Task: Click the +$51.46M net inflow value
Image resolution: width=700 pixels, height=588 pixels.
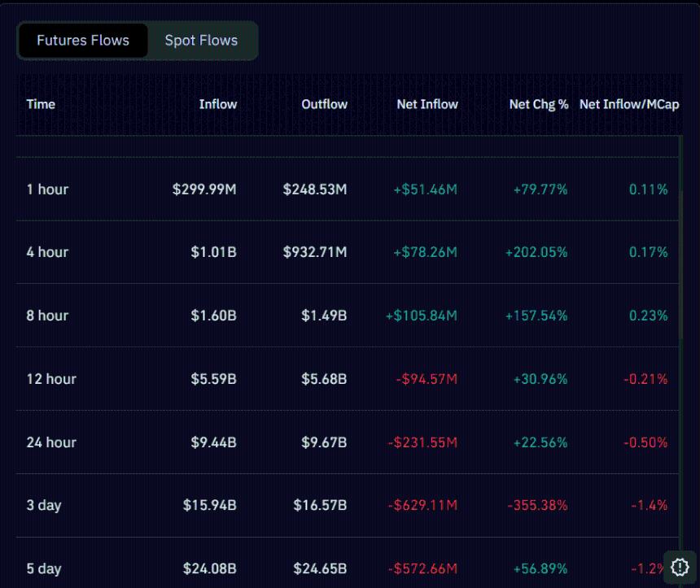Action: (427, 189)
